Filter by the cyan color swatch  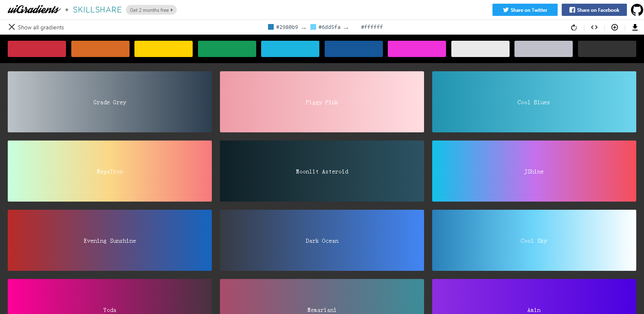pyautogui.click(x=290, y=49)
